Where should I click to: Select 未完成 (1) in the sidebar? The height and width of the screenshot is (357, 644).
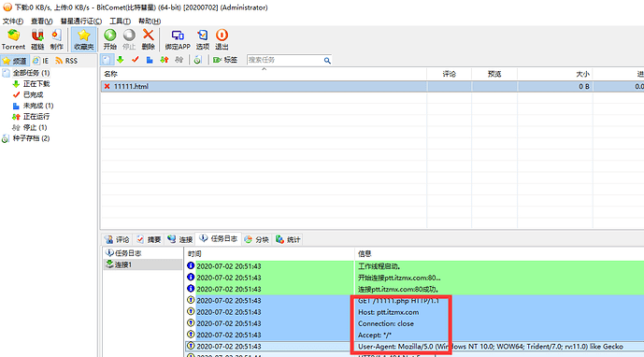pyautogui.click(x=38, y=106)
